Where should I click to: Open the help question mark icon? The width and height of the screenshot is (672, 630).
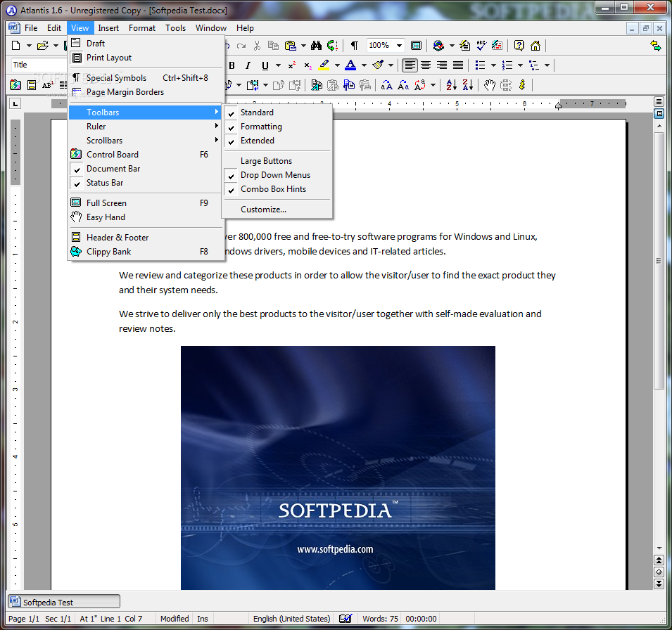click(x=519, y=46)
